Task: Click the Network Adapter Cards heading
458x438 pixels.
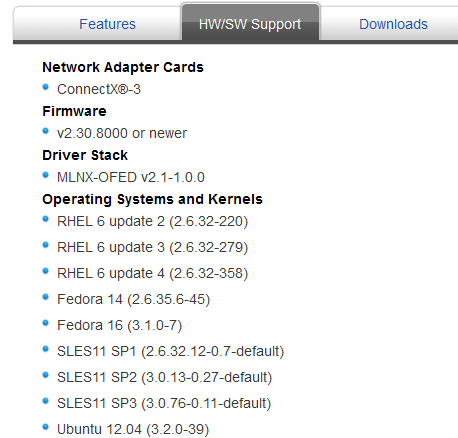Action: (123, 67)
